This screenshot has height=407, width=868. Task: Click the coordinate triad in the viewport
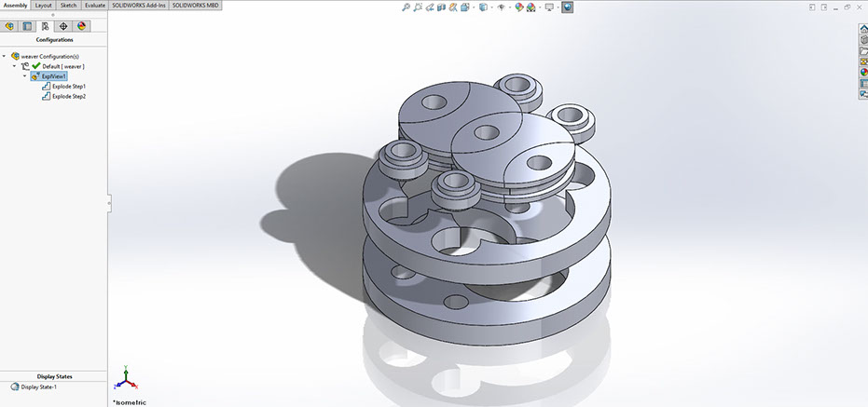point(126,380)
